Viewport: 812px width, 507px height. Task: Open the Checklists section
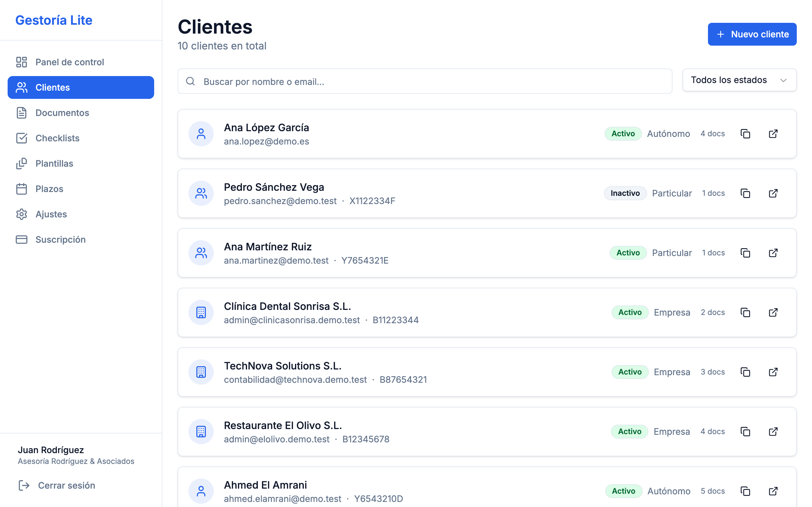pos(57,138)
